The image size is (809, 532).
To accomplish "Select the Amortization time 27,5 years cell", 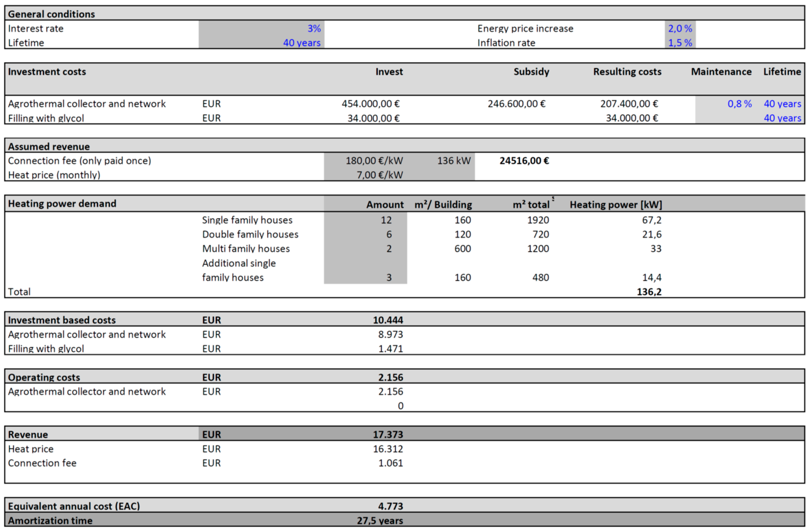I will pos(379,520).
